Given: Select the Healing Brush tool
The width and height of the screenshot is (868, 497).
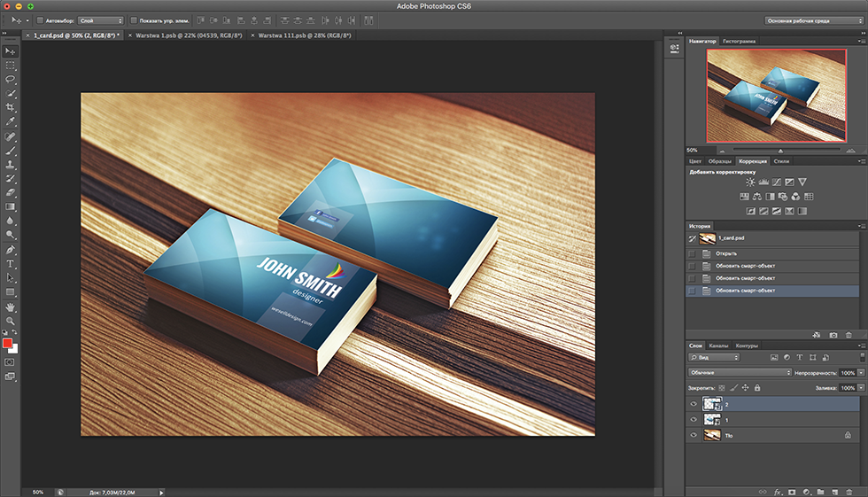Looking at the screenshot, I should click(11, 136).
